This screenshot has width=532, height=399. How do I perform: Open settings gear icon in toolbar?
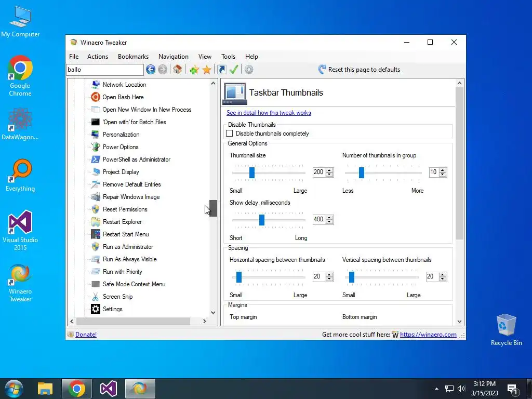click(249, 70)
